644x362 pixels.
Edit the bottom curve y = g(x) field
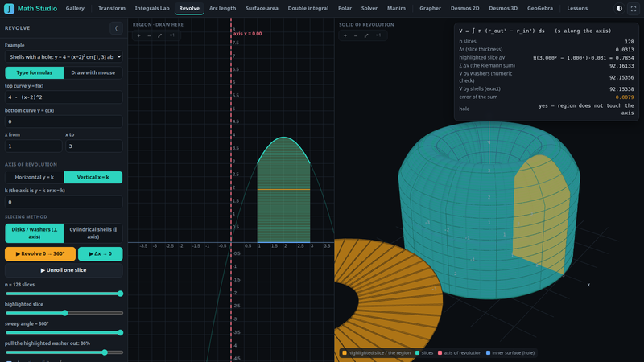64,121
